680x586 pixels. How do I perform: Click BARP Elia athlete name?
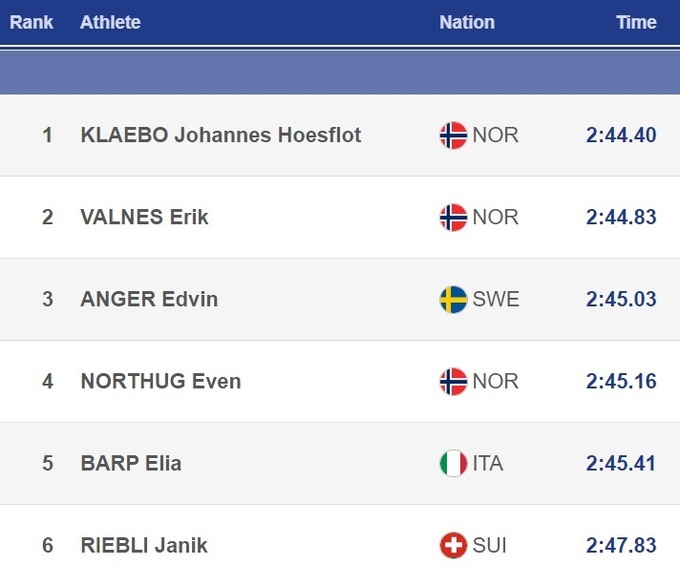131,463
